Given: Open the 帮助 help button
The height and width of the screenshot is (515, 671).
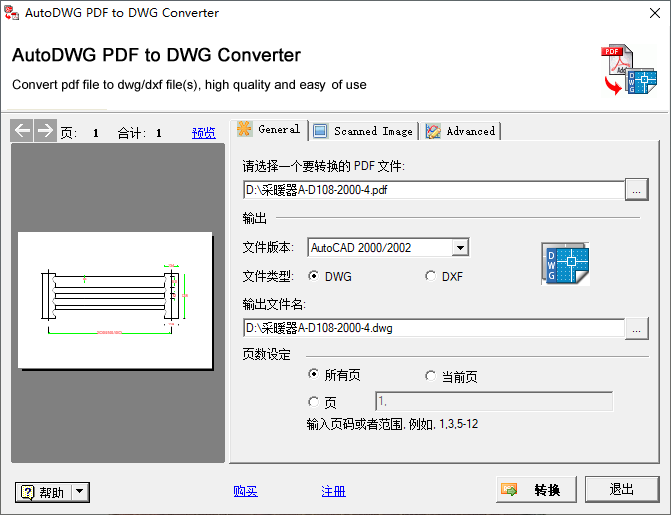Looking at the screenshot, I should 45,492.
